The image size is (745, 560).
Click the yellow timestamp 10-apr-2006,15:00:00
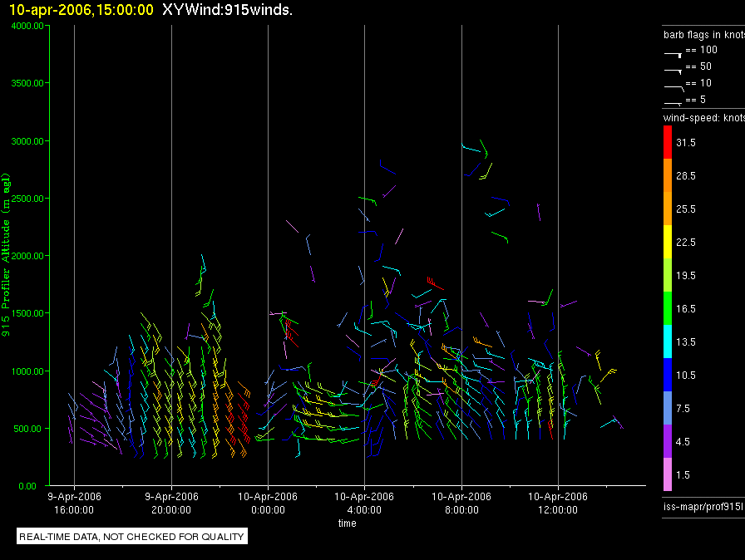click(x=81, y=9)
